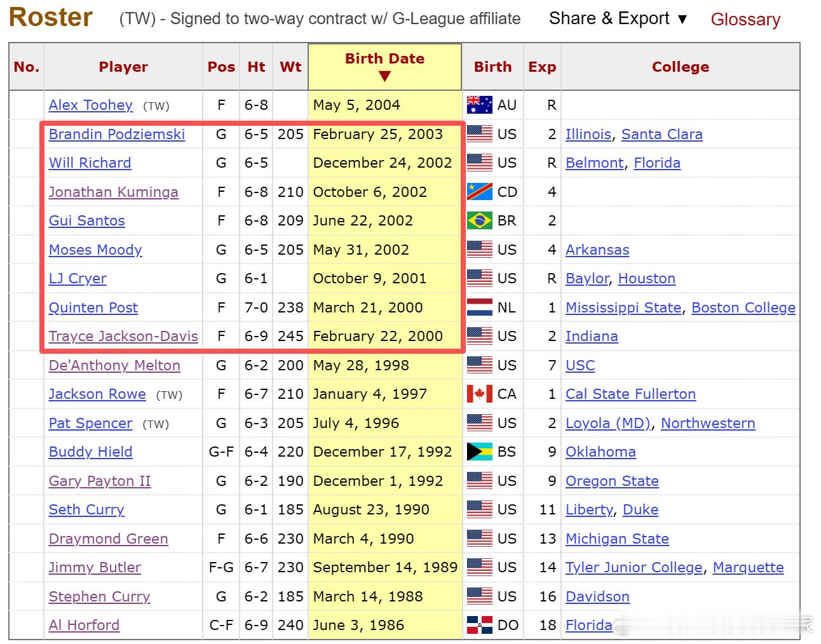The height and width of the screenshot is (644, 821).
Task: Open the Indiana college link
Action: [592, 337]
